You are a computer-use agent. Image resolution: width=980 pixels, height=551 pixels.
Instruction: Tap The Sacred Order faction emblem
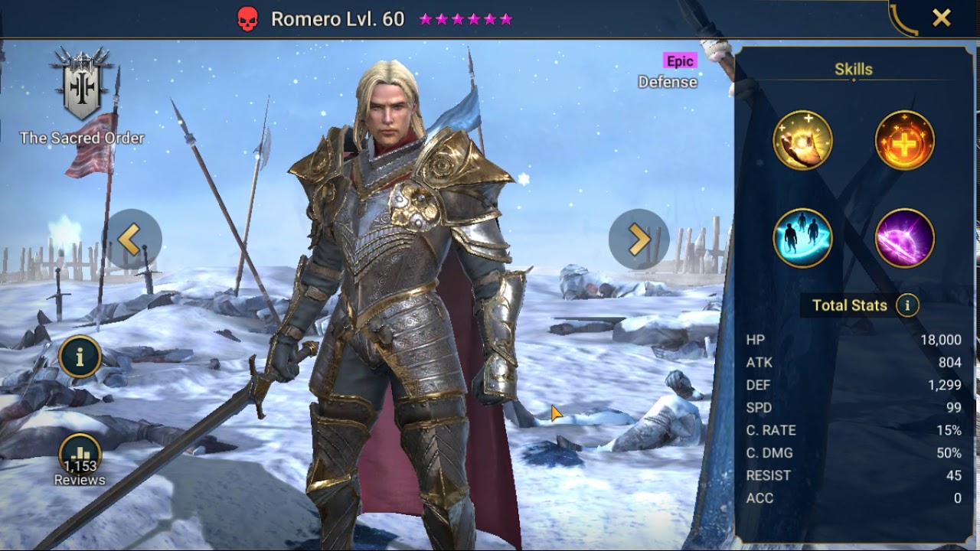[81, 84]
